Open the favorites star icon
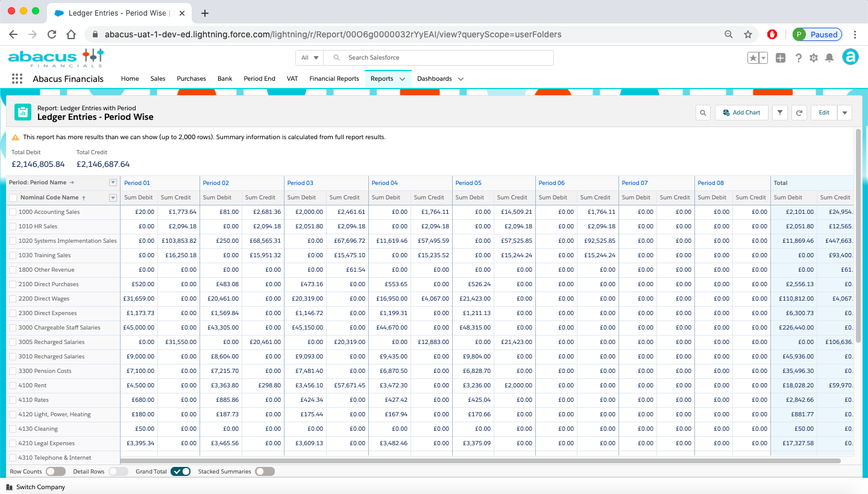868x494 pixels. pos(753,57)
